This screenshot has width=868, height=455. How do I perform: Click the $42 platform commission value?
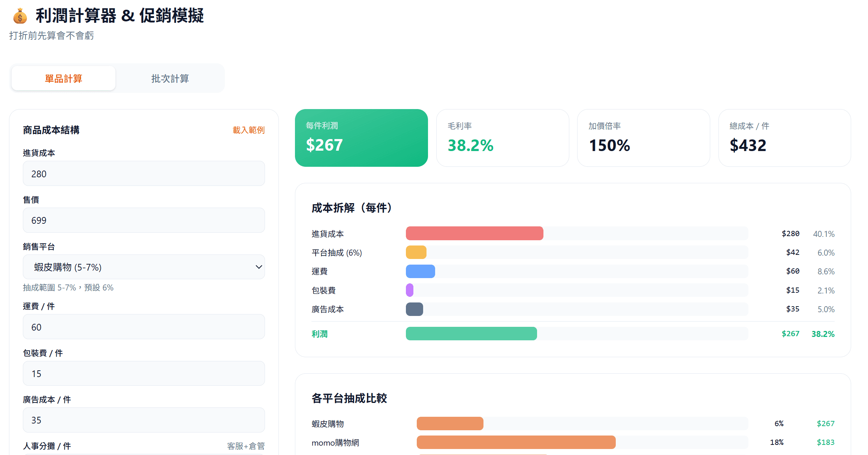793,252
